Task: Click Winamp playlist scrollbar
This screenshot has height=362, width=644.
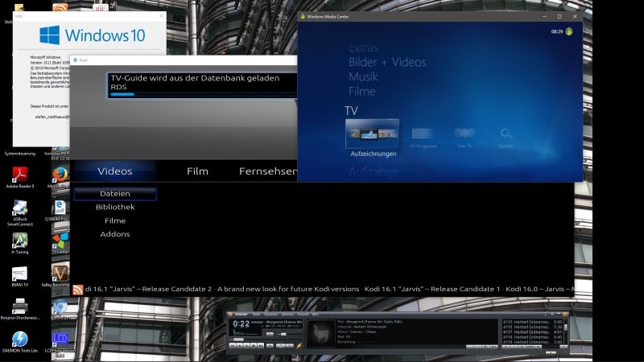Action: coord(566,332)
